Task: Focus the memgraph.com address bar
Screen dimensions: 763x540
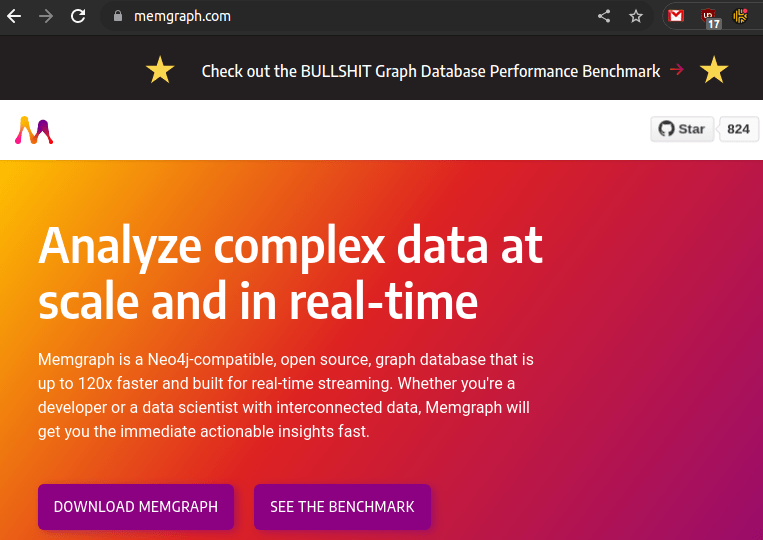Action: (350, 16)
